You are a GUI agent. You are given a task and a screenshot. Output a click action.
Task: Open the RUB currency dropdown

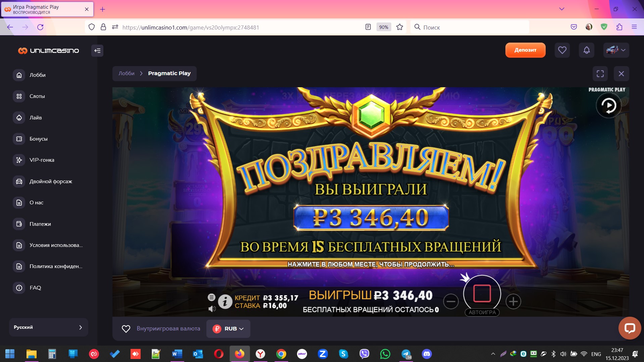pyautogui.click(x=228, y=329)
